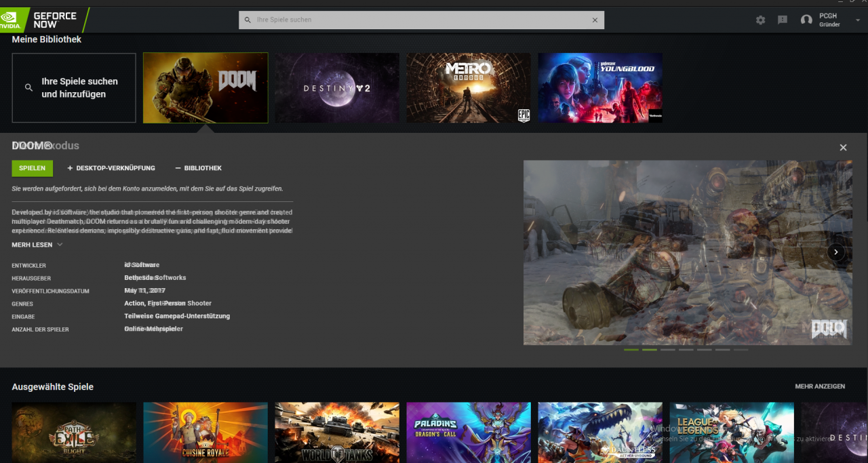
Task: Click the PCGH Gründer account name
Action: click(829, 20)
